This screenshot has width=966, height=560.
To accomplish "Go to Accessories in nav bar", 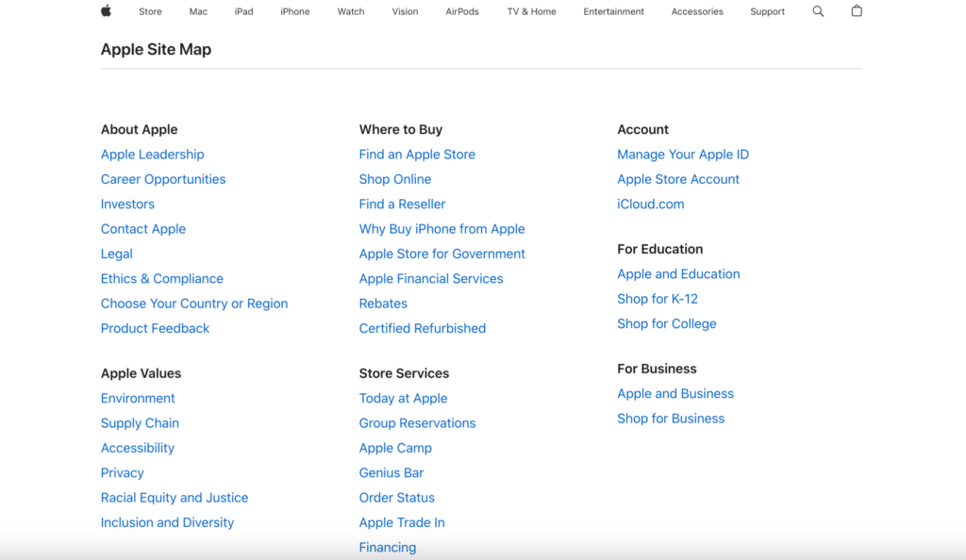I will [x=697, y=11].
